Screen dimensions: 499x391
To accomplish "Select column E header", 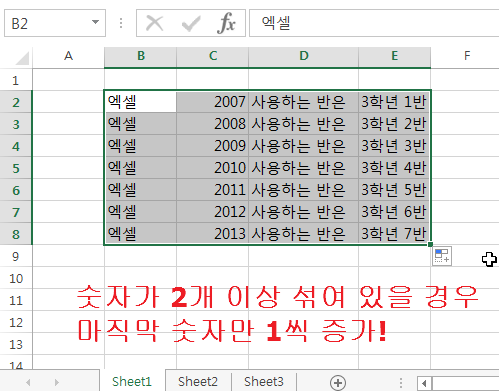I will coord(395,56).
